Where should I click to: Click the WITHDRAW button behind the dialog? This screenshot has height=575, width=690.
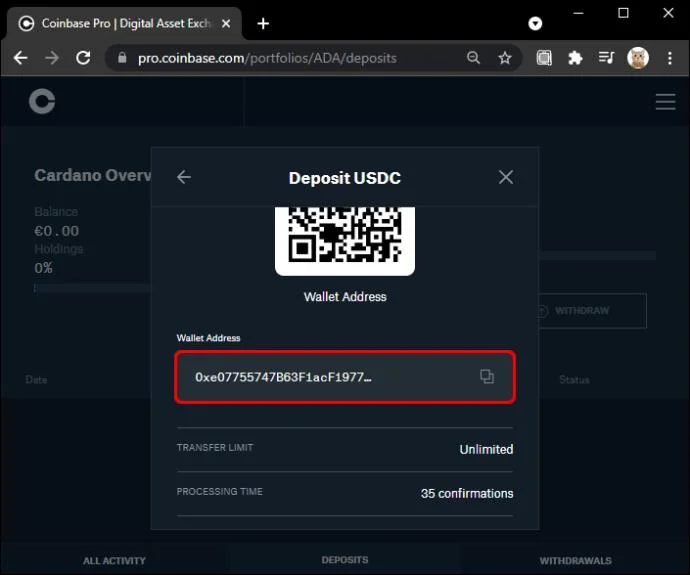tap(593, 311)
